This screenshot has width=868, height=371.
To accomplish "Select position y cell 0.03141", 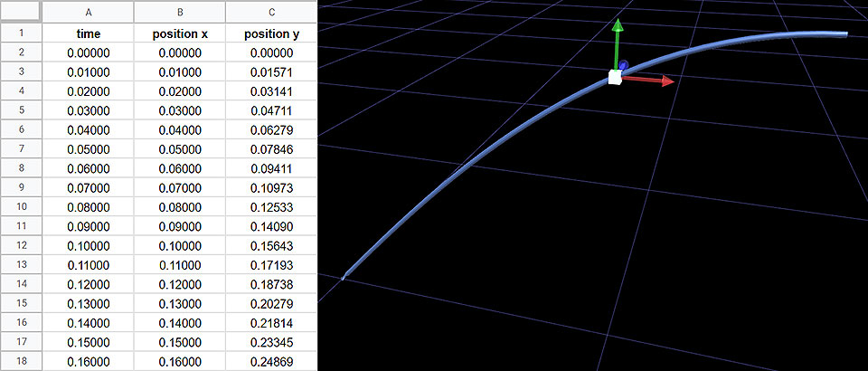I will pyautogui.click(x=271, y=91).
